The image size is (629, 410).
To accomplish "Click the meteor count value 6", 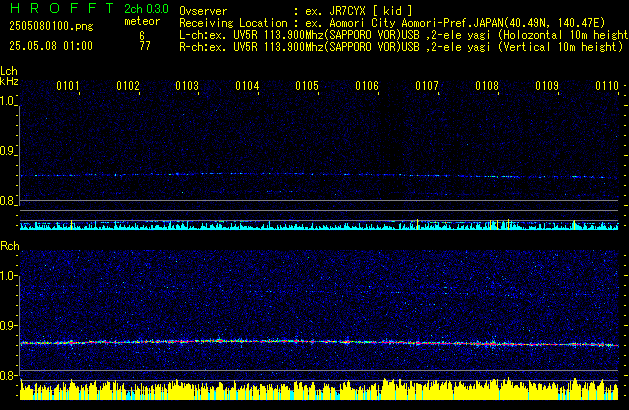I will point(142,36).
